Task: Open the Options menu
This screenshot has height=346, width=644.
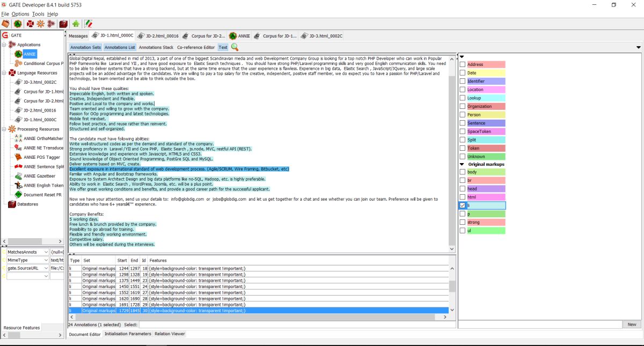Action: 20,14
